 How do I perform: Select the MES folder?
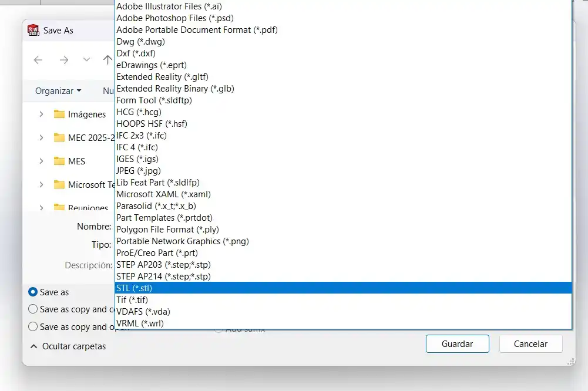pos(69,161)
